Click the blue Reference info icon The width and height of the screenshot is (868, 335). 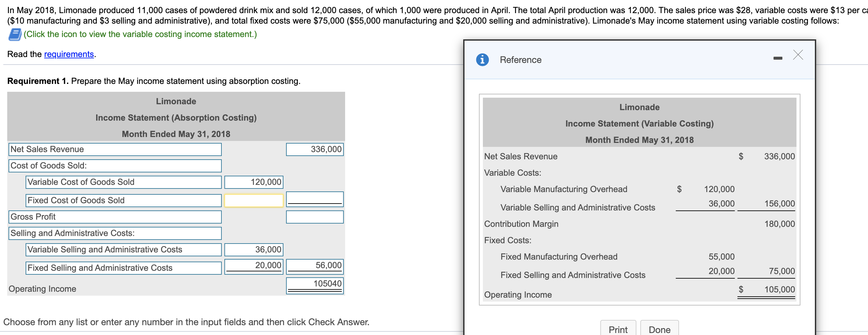[482, 60]
